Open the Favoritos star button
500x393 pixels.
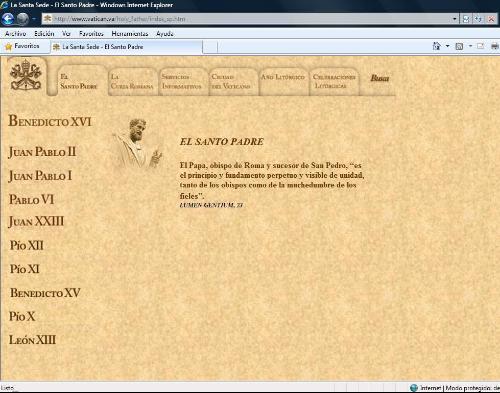point(22,46)
